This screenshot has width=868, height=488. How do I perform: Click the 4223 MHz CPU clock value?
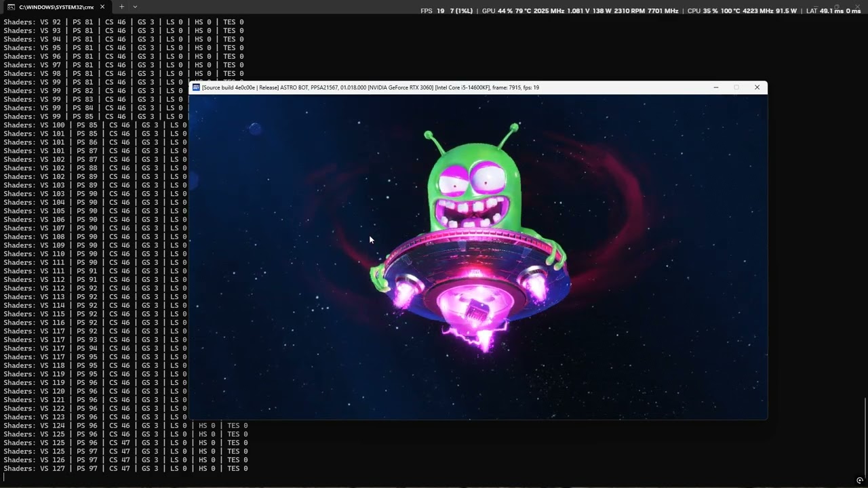[759, 11]
